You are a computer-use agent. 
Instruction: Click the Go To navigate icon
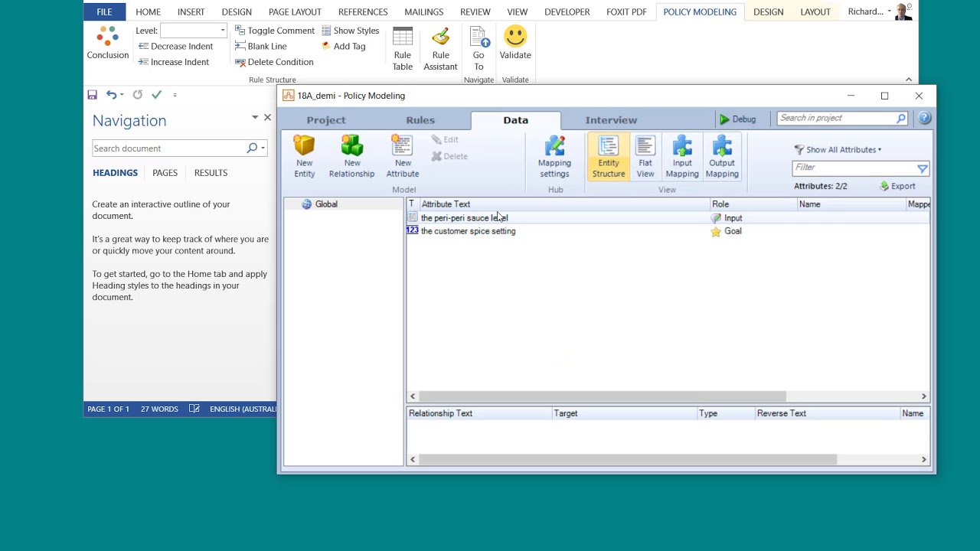coord(479,49)
